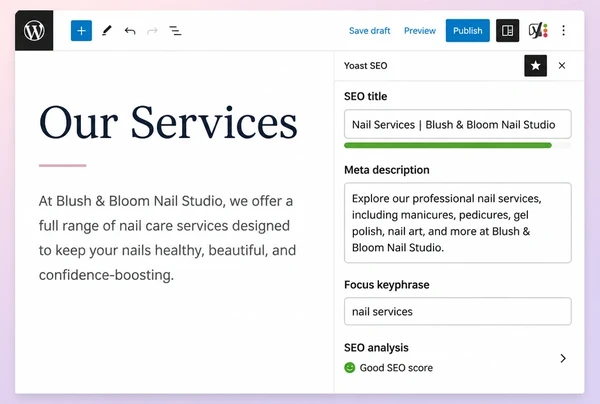This screenshot has width=600, height=404.
Task: Click the Blush & Bloom intro paragraph
Action: tap(168, 238)
